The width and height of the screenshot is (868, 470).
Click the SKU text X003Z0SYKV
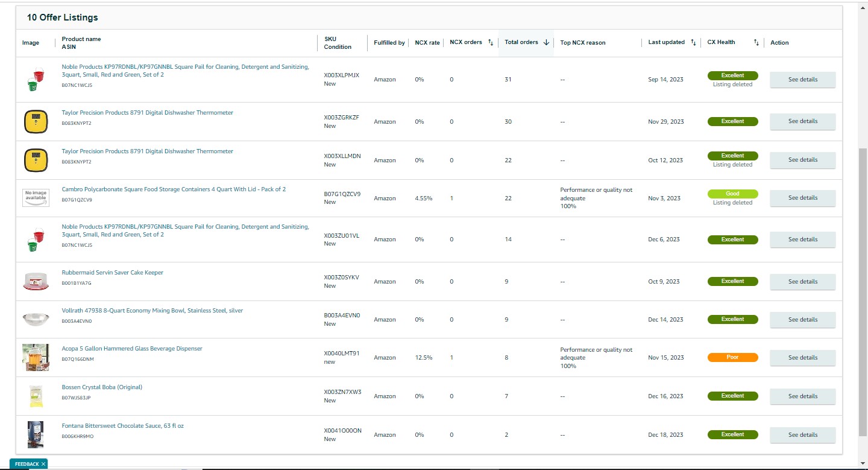(341, 278)
